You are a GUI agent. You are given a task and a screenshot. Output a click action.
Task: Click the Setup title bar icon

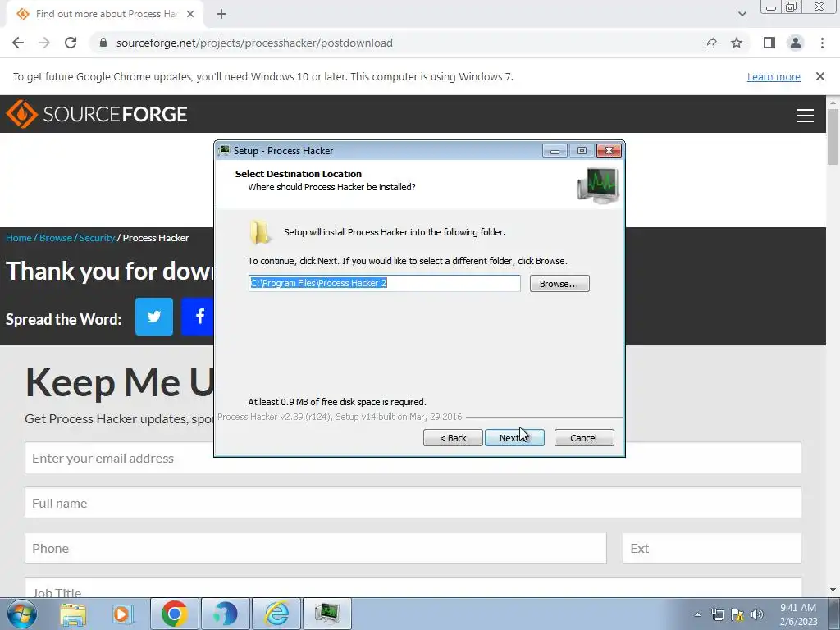pos(225,151)
